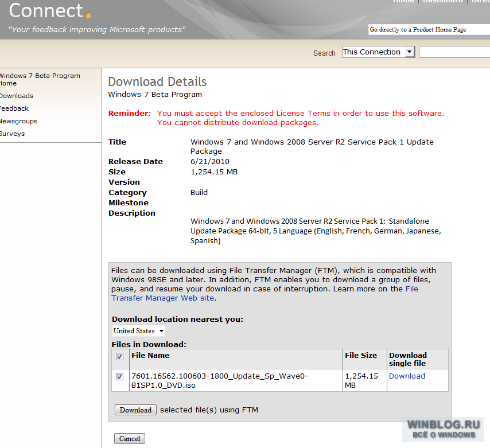Open Go directly to a Product Home Page dropdown
This screenshot has width=490, height=448.
tap(429, 29)
